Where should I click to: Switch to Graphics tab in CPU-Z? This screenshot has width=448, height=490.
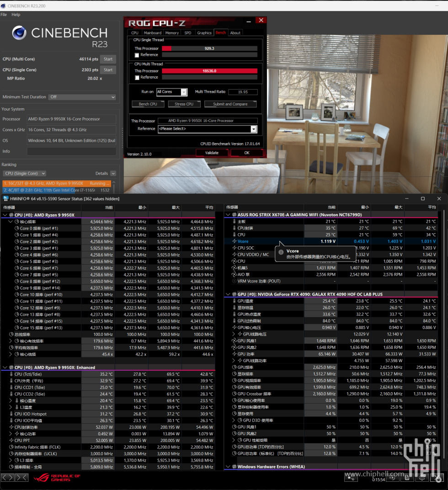pyautogui.click(x=204, y=33)
